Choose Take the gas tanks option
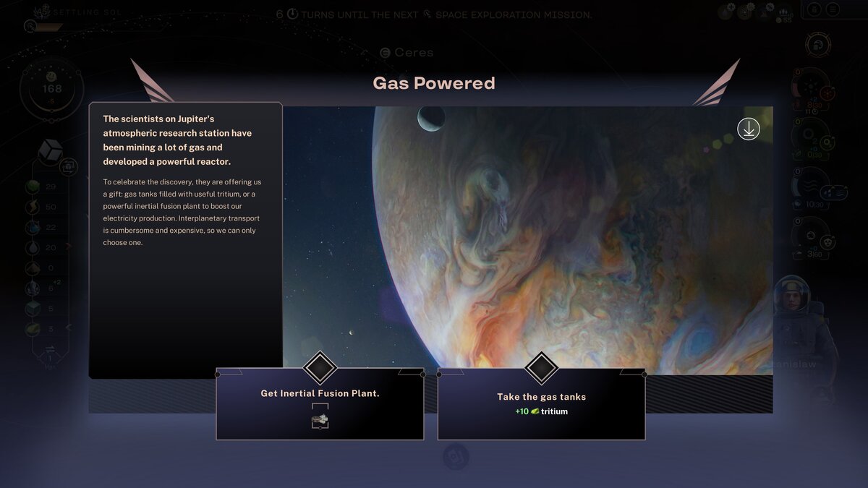The image size is (868, 488). pyautogui.click(x=541, y=403)
